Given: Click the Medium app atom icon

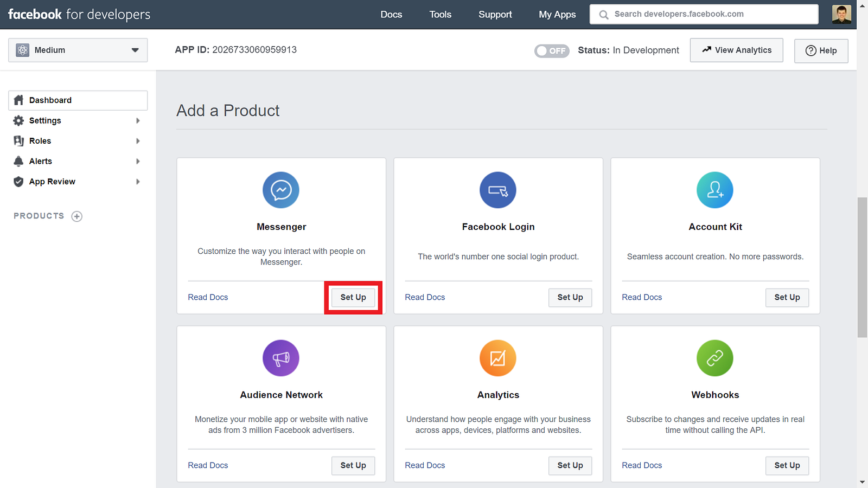Looking at the screenshot, I should click(x=23, y=50).
